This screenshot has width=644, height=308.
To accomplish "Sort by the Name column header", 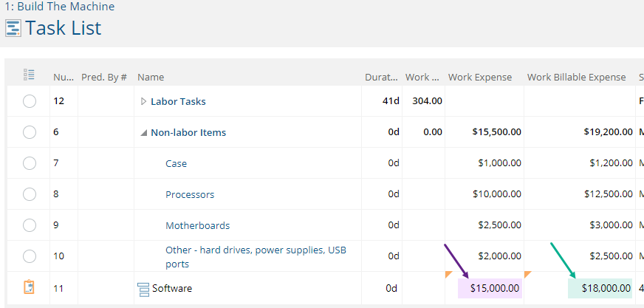I will click(151, 78).
